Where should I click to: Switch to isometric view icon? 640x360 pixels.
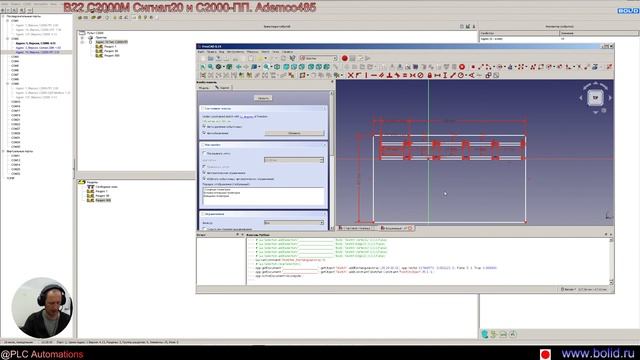(x=277, y=67)
